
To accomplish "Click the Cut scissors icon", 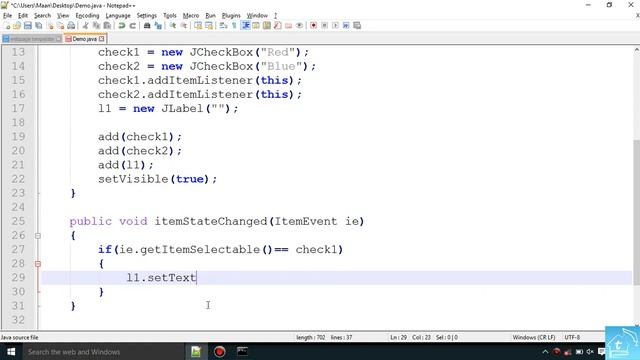I will [x=85, y=26].
